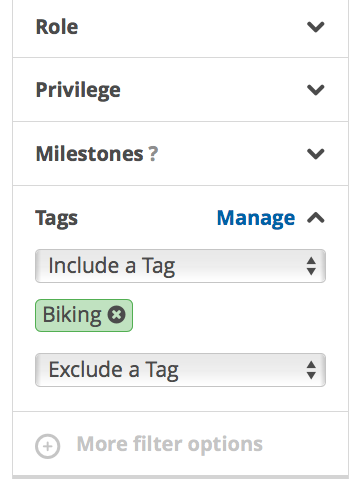
Task: Click the Role section heading
Action: point(57,27)
